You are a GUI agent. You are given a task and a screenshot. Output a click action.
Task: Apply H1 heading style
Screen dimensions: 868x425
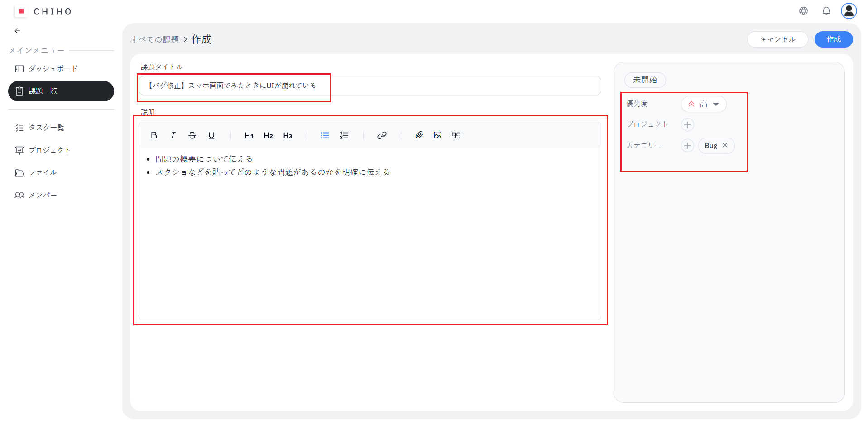[x=249, y=135]
